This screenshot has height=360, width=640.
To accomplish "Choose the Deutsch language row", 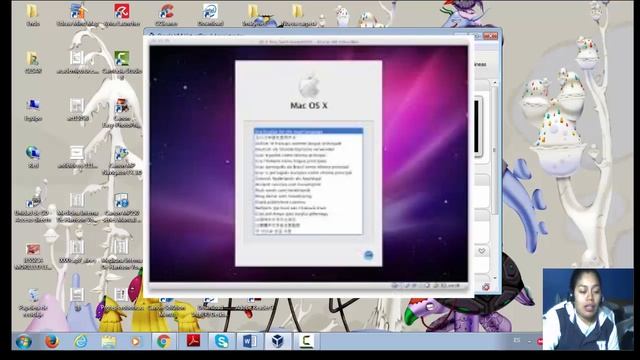I will [x=308, y=149].
